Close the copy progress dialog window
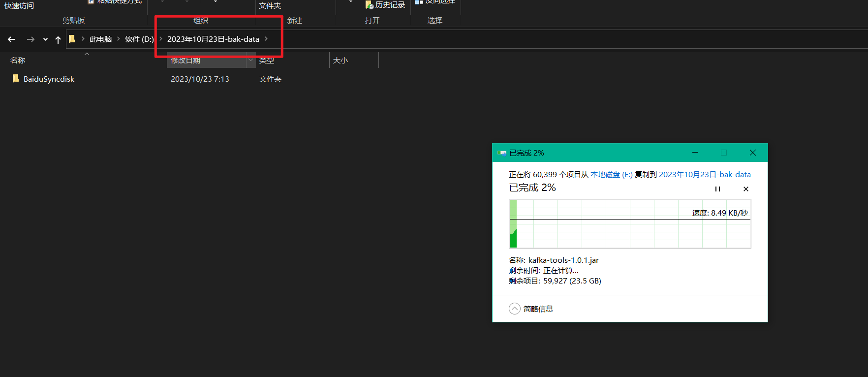This screenshot has width=868, height=377. tap(753, 153)
